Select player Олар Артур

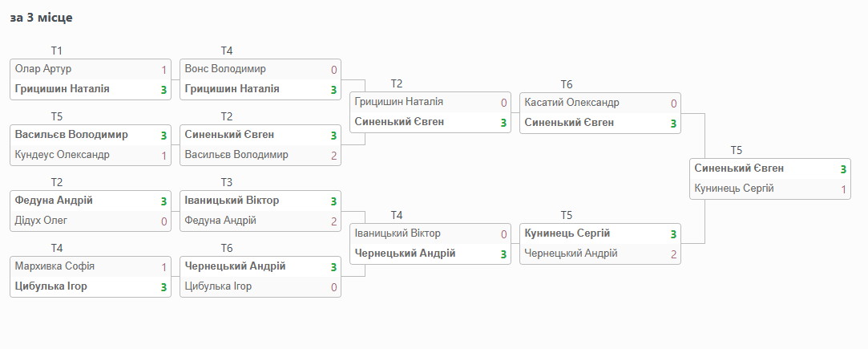click(x=43, y=69)
